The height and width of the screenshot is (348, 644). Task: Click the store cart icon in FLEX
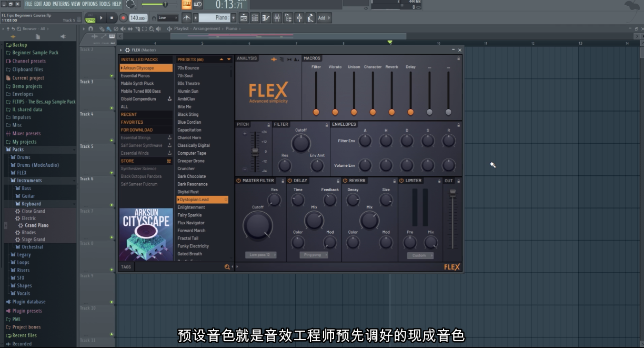[169, 161]
